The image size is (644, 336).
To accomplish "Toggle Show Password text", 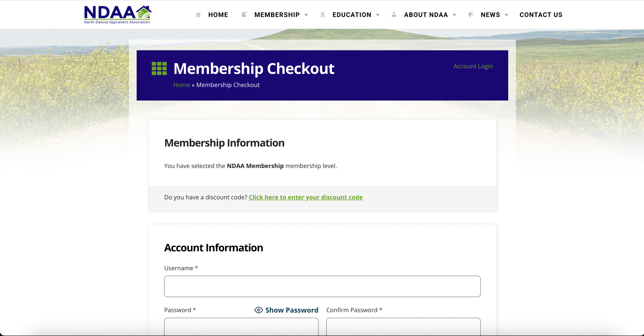I will [x=292, y=310].
